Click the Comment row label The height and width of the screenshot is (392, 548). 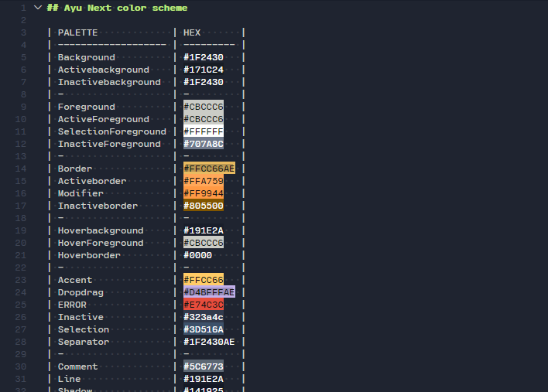tap(77, 366)
